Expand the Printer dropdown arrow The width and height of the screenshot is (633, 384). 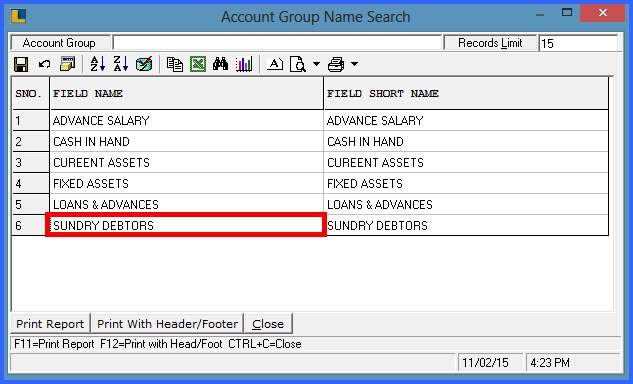click(x=354, y=64)
